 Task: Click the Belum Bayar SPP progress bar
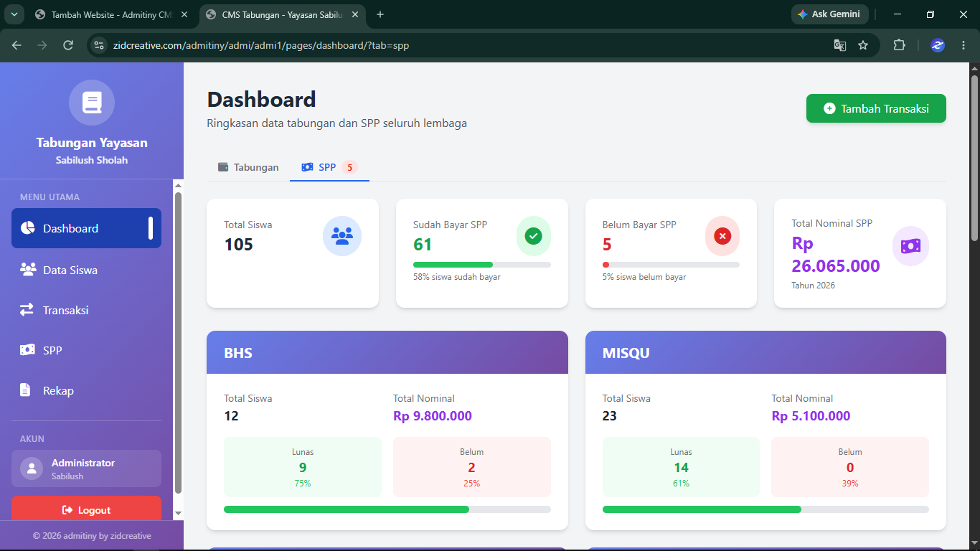[x=671, y=265]
